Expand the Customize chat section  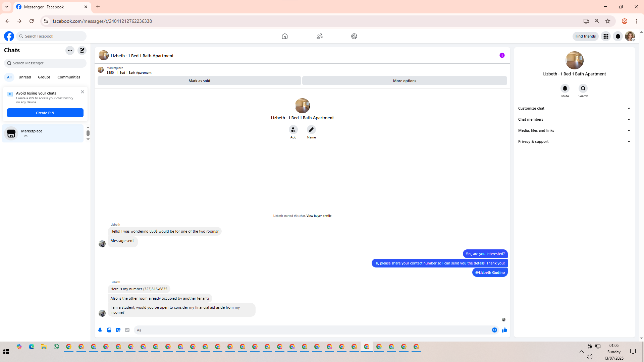pos(574,108)
